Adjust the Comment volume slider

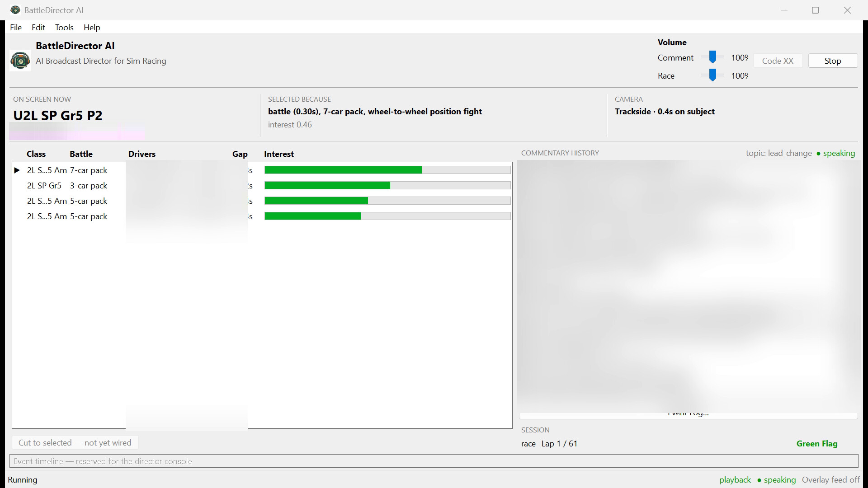[712, 57]
